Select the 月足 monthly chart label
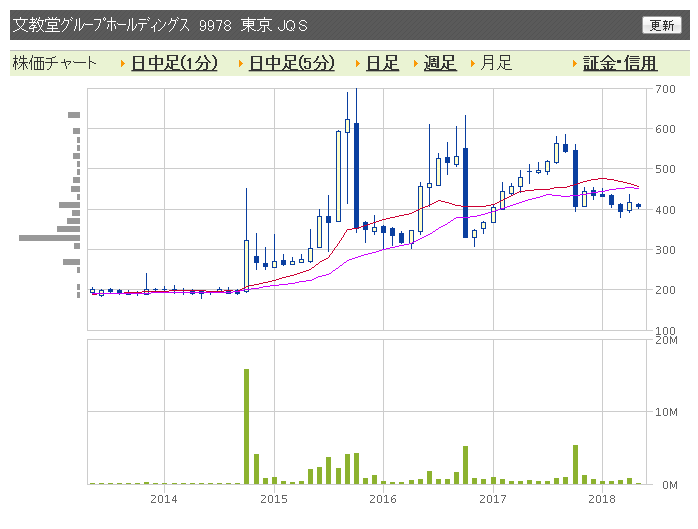The width and height of the screenshot is (698, 529). pos(496,63)
